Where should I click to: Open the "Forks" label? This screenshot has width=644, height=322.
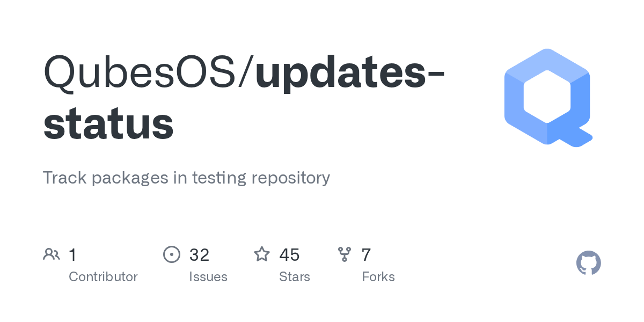point(378,277)
